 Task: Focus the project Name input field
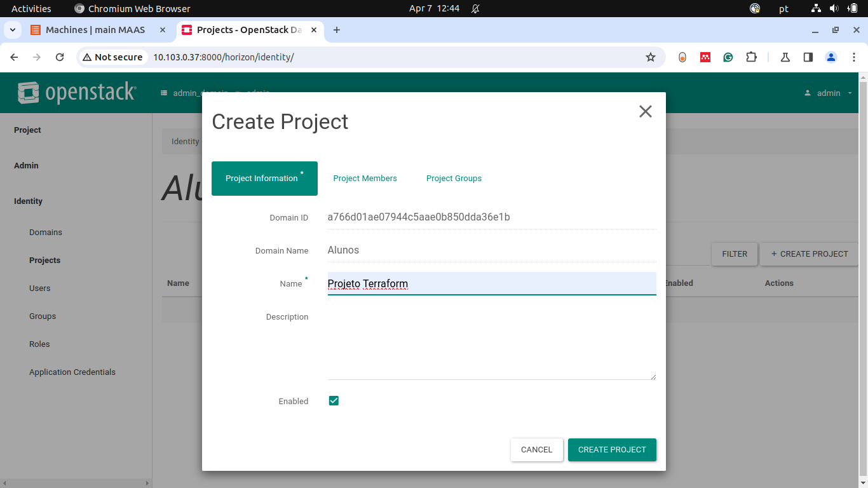pyautogui.click(x=492, y=283)
